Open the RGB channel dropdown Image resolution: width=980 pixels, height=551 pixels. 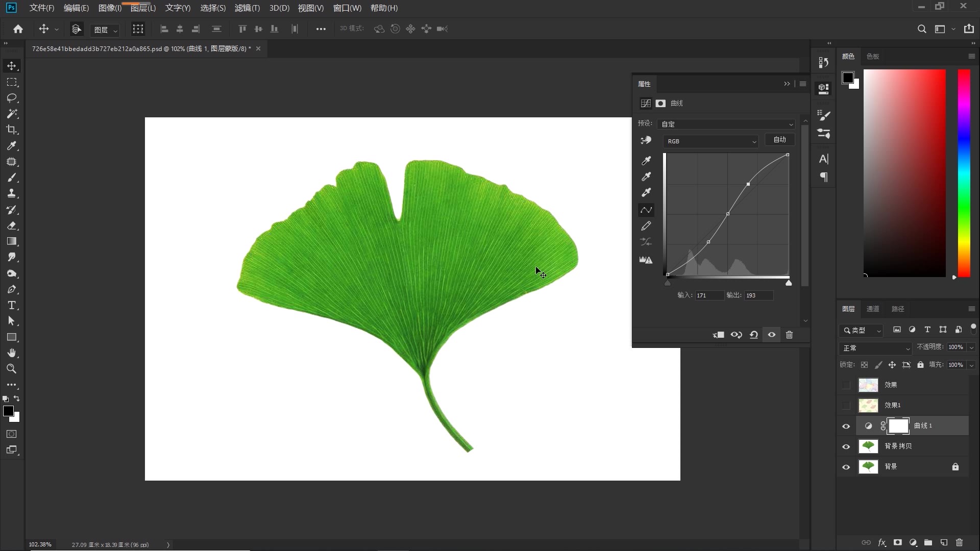point(710,141)
